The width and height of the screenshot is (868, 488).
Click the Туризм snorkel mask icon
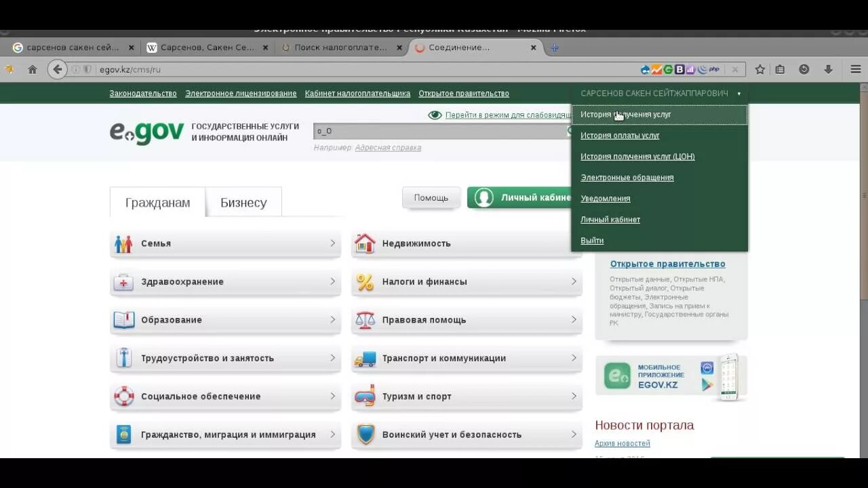pos(365,396)
